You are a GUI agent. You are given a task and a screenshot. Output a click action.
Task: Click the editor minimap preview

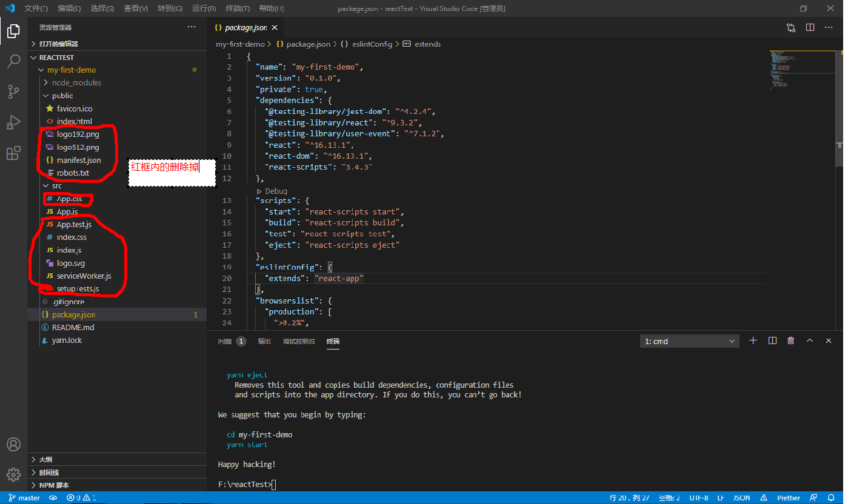click(x=803, y=70)
